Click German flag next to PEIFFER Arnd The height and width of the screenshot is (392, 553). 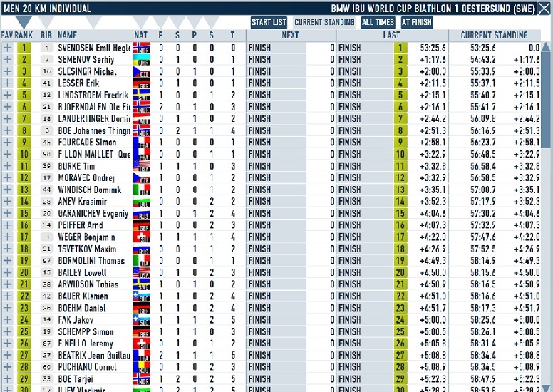[141, 225]
